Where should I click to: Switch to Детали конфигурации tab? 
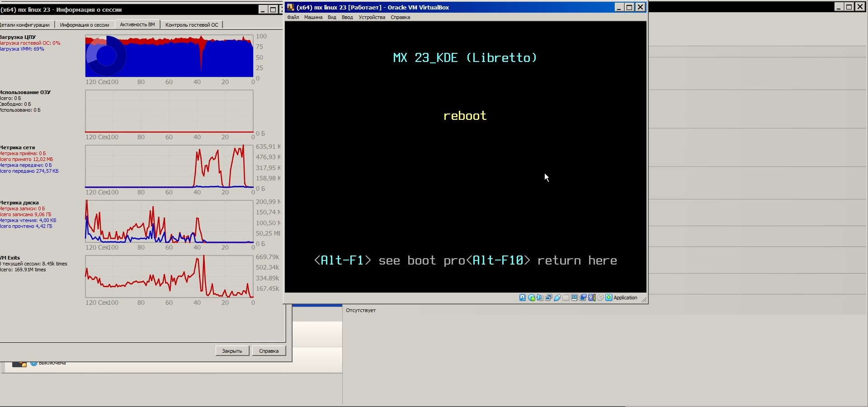click(27, 25)
